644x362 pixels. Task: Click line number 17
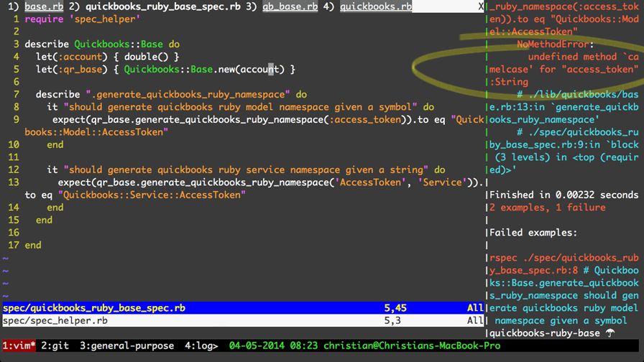click(14, 245)
